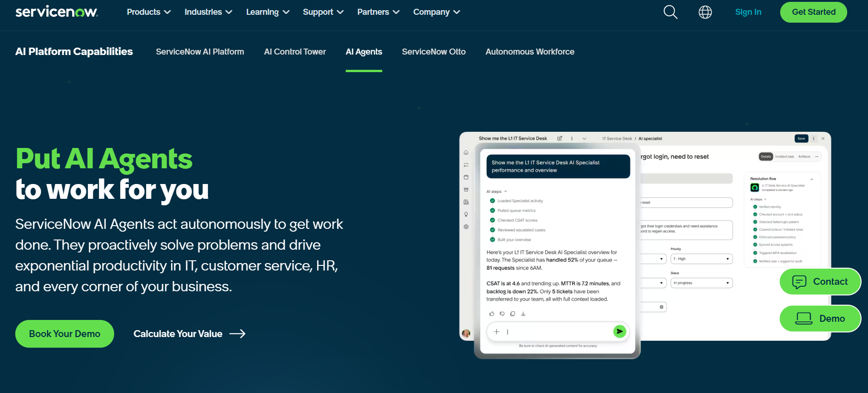Viewport: 868px width, 393px height.
Task: Click the ServiceNow logo
Action: (56, 12)
